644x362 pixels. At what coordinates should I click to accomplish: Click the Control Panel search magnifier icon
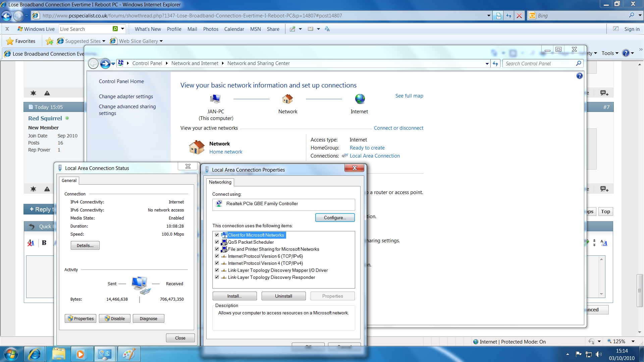[x=578, y=63]
